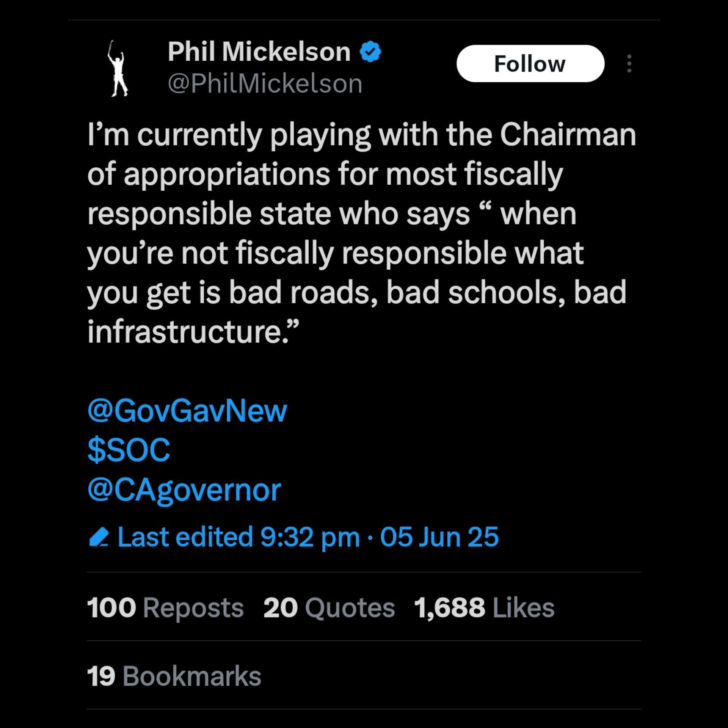Click the $SOC cashtag
728x728 pixels.
[129, 450]
